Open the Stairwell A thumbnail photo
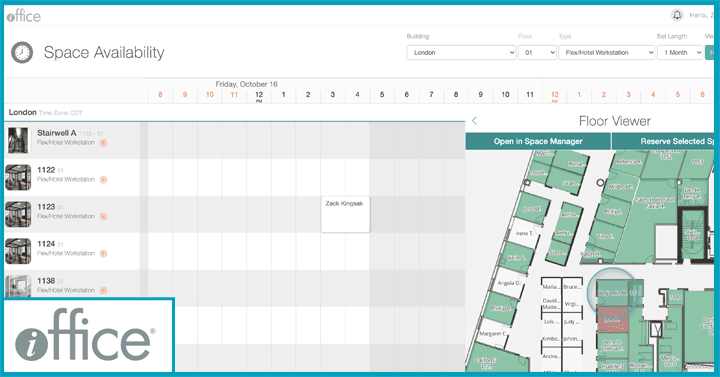This screenshot has width=720, height=377. (18, 141)
